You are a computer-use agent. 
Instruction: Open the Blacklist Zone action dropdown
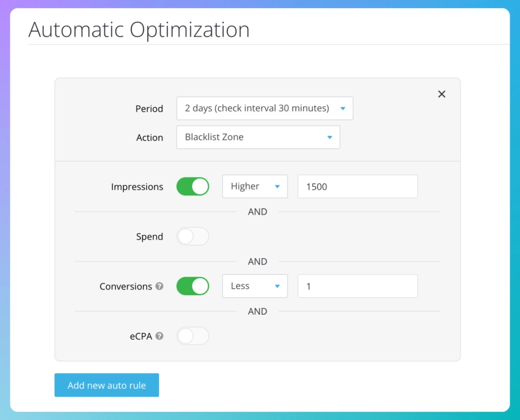coord(258,137)
